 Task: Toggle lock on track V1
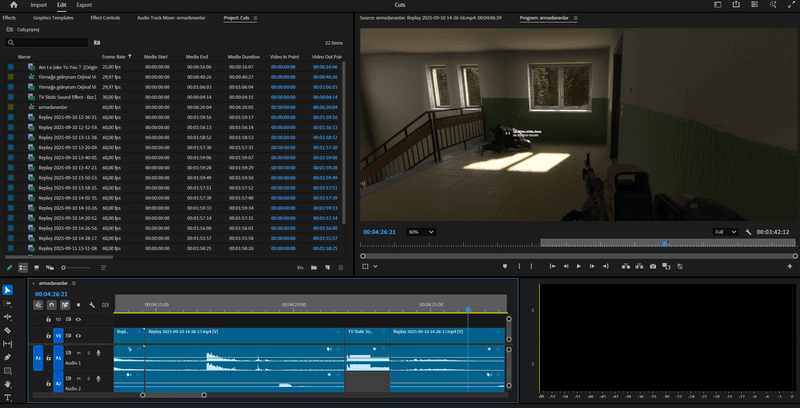48,336
